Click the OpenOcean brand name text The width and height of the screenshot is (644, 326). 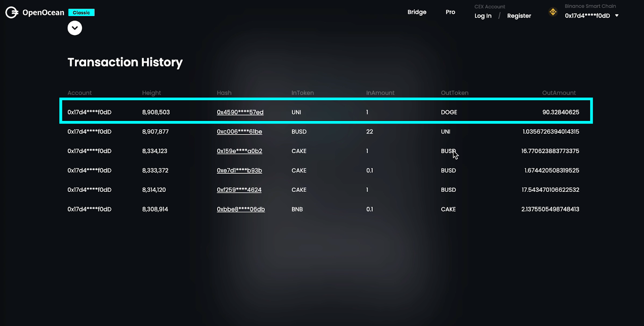43,12
